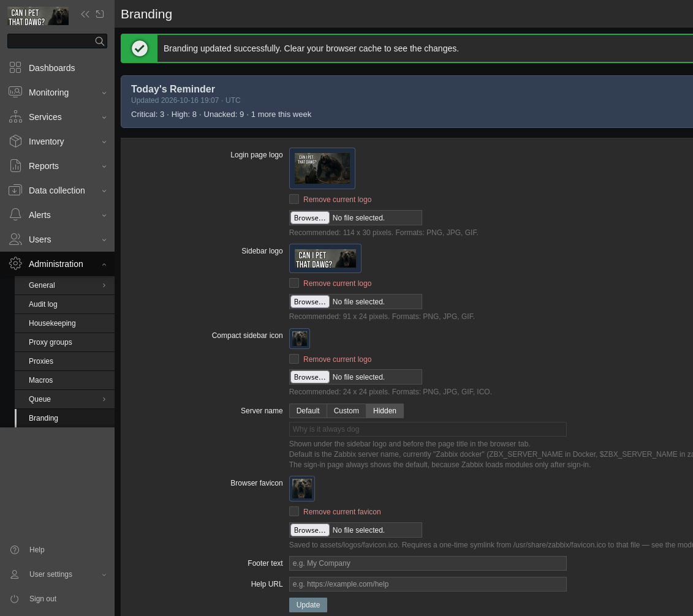Expand the Inventory menu chevron
The image size is (693, 616).
click(104, 141)
